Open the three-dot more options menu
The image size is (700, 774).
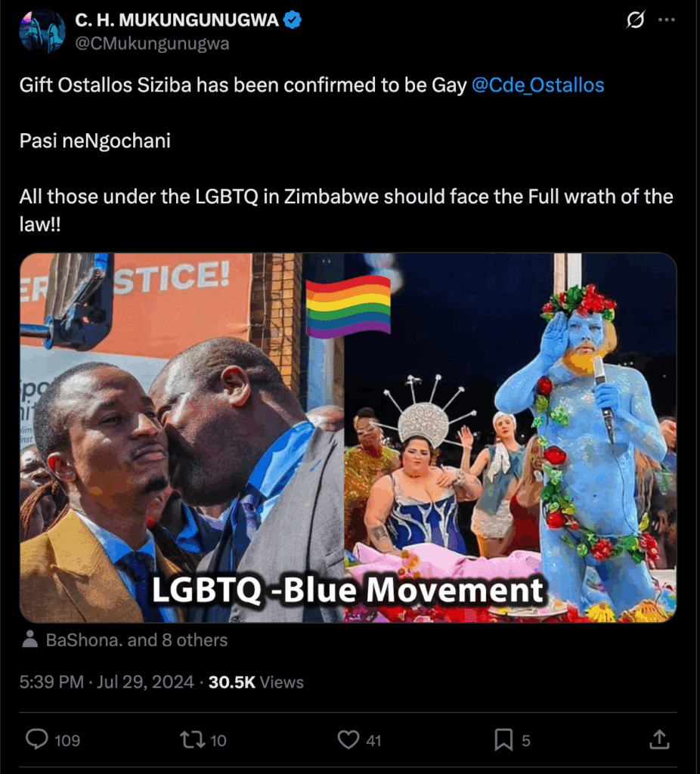point(667,20)
